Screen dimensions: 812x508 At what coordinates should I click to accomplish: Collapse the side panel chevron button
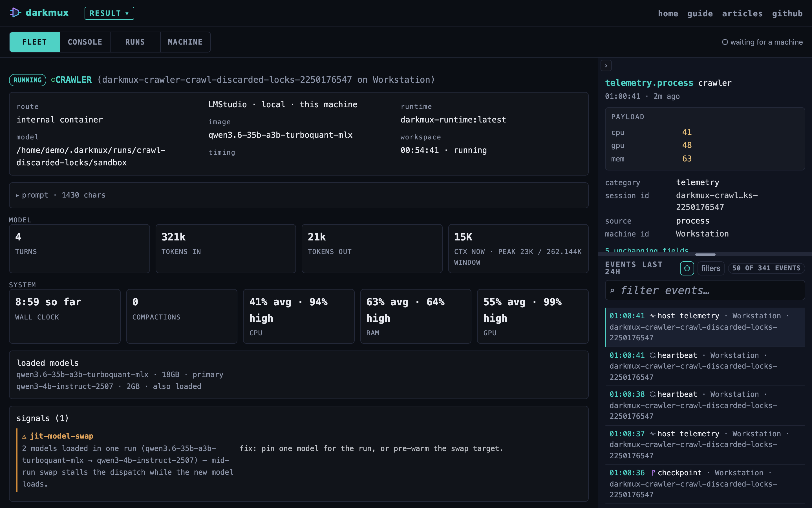[606, 65]
